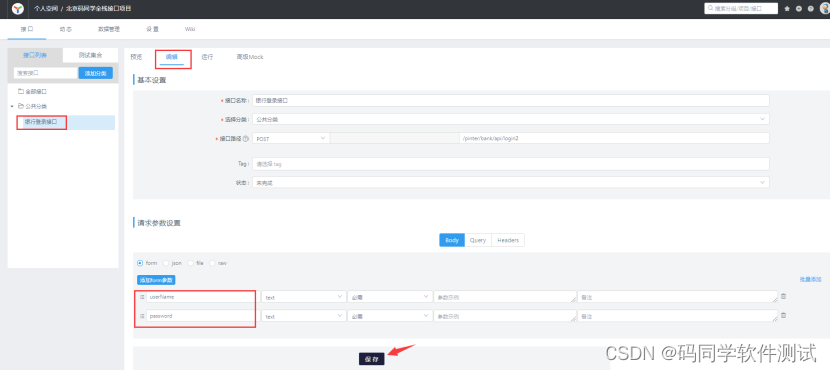Grab the sort handle of userName row
Screen dimensions: 832x372
[x=142, y=297]
